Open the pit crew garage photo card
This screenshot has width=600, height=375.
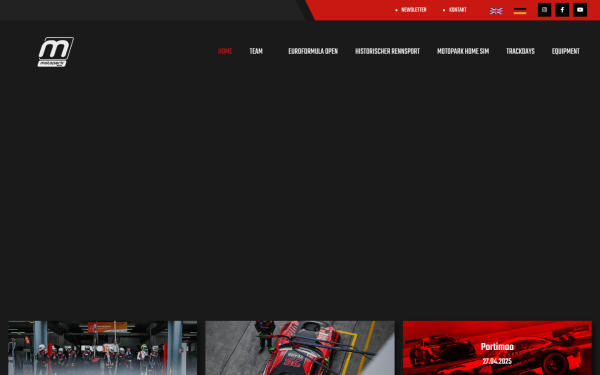coord(103,348)
